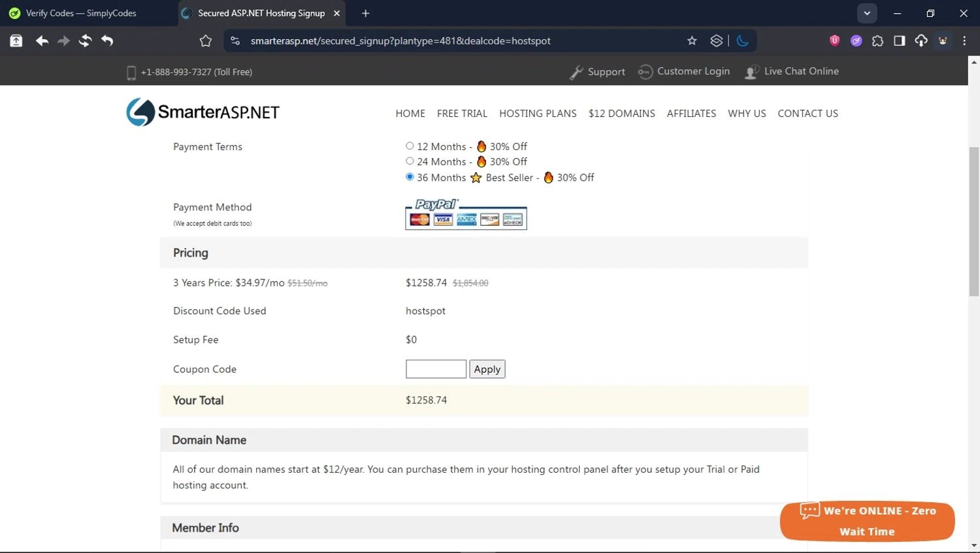Image resolution: width=980 pixels, height=553 pixels.
Task: Toggle the night mode moon icon
Action: point(742,41)
